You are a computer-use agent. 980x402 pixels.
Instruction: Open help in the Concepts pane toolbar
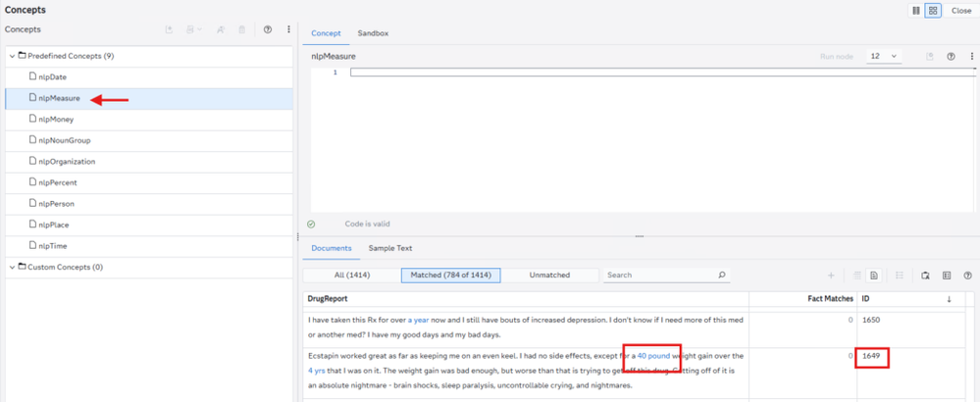pyautogui.click(x=268, y=29)
